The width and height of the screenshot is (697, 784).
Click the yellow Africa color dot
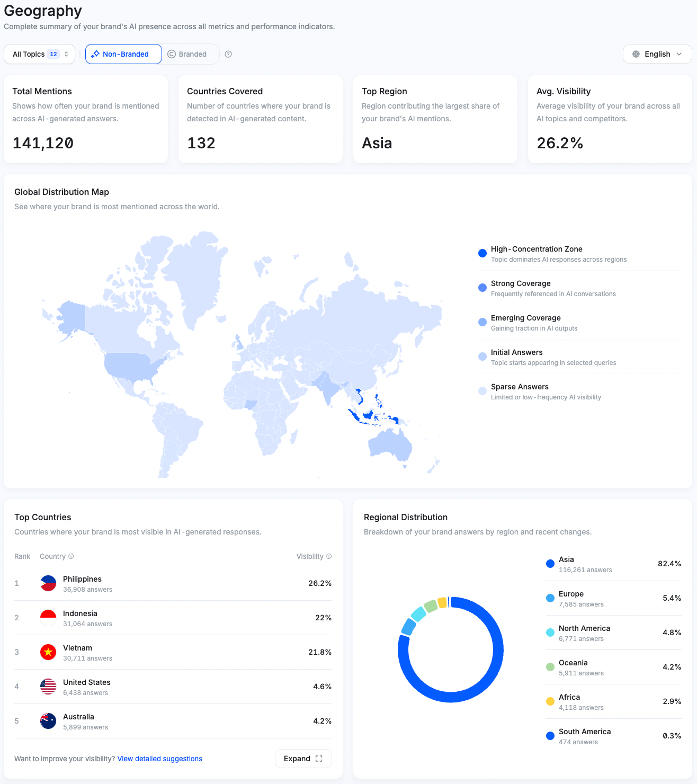pyautogui.click(x=550, y=701)
